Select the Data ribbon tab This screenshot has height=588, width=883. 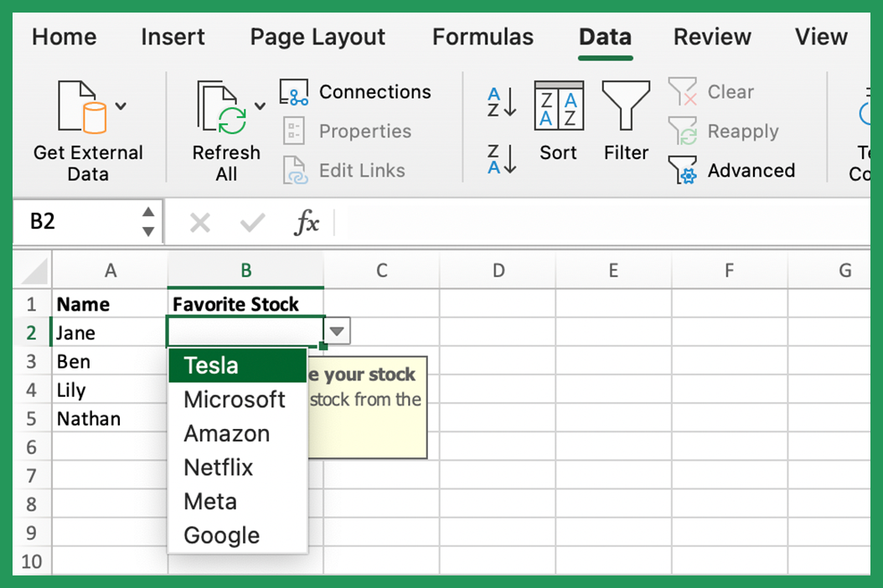[606, 37]
